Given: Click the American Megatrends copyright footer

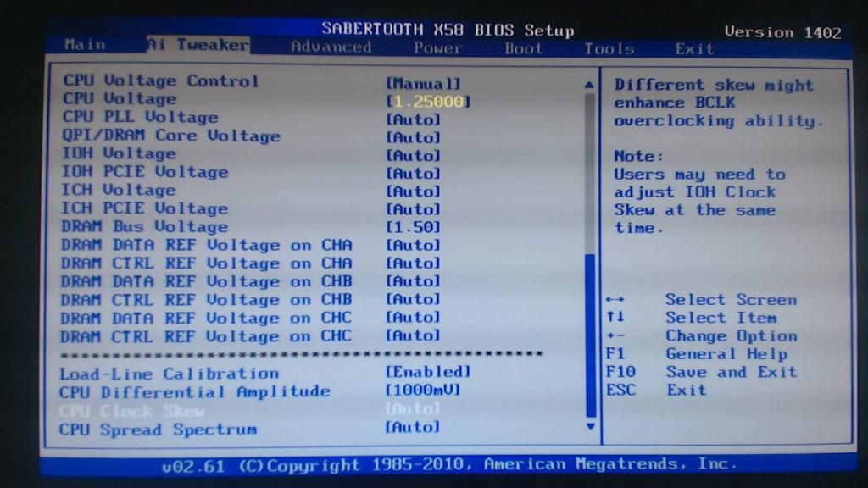Looking at the screenshot, I should tap(449, 465).
